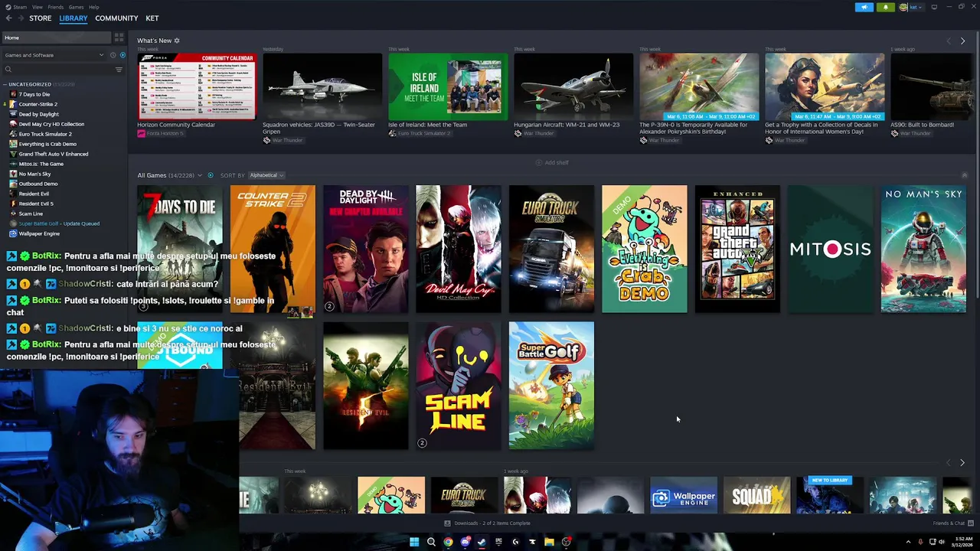The height and width of the screenshot is (551, 980).
Task: Open the Games menu
Action: (76, 7)
